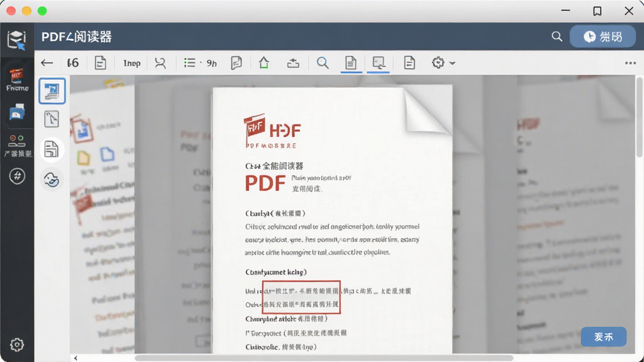Click the blue button at bottom right
Image resolution: width=644 pixels, height=362 pixels.
(x=603, y=337)
